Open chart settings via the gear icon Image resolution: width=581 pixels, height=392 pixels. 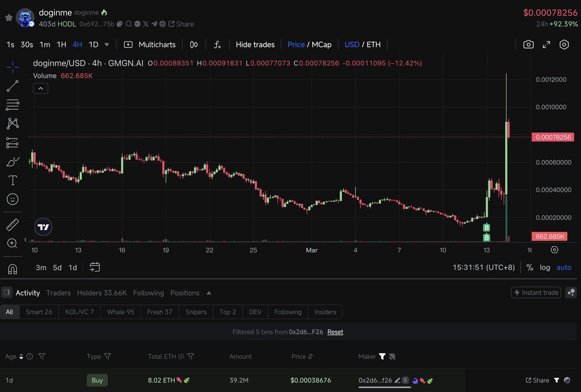pos(564,44)
